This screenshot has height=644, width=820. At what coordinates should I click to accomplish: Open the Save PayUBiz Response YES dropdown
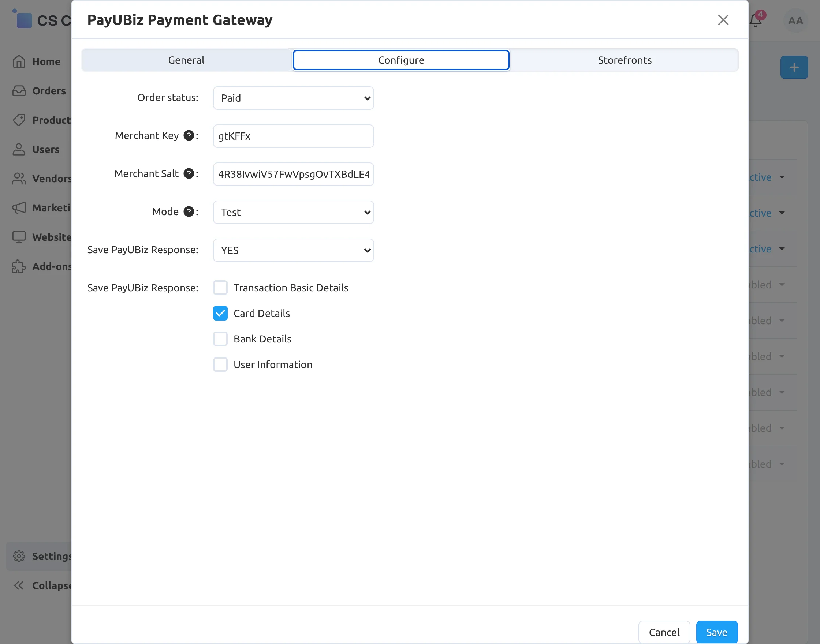click(x=294, y=250)
